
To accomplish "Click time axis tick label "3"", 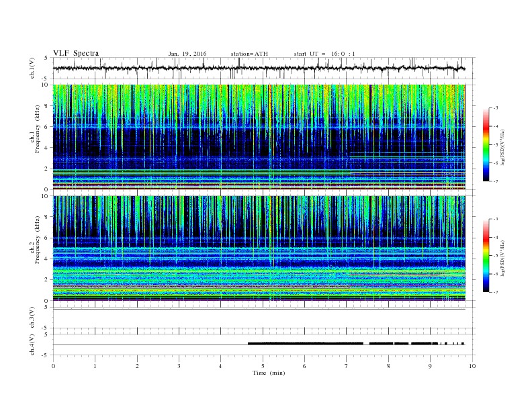I will click(179, 366).
